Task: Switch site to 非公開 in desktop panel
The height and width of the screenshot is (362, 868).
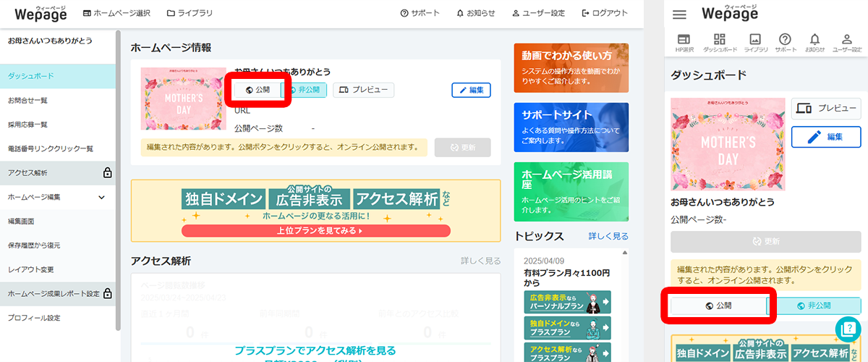Action: pos(305,90)
